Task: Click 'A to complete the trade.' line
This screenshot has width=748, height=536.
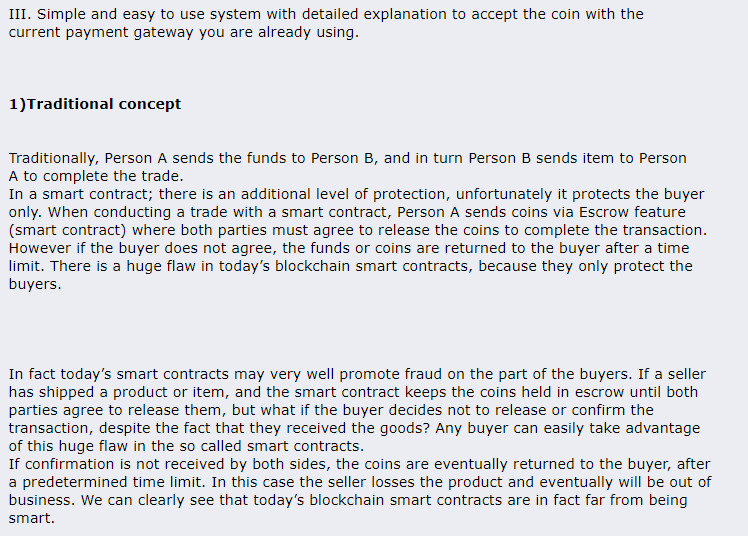Action: [x=96, y=176]
